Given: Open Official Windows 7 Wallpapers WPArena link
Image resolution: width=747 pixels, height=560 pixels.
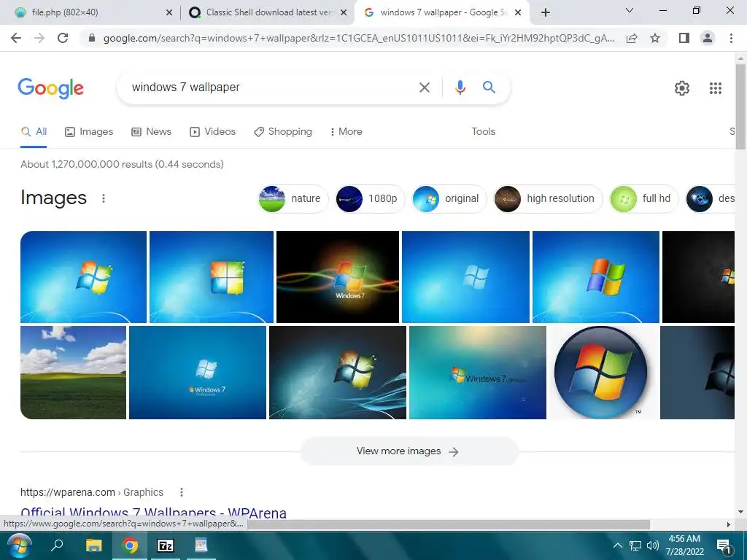Looking at the screenshot, I should (x=153, y=513).
